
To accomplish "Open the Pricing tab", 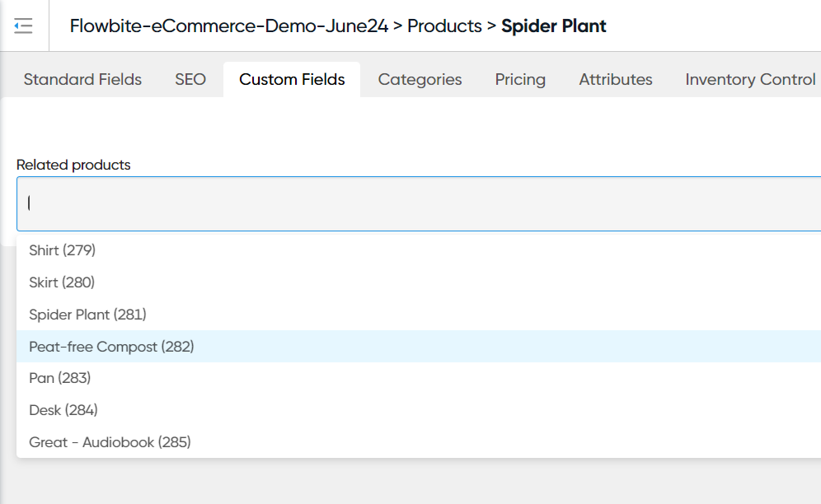I will tap(520, 80).
